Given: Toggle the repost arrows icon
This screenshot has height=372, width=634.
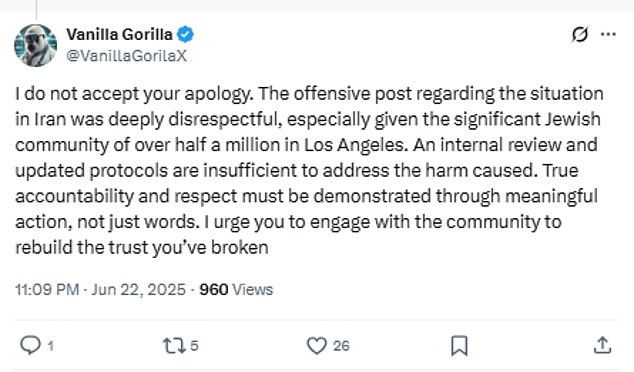Looking at the screenshot, I should [x=174, y=346].
